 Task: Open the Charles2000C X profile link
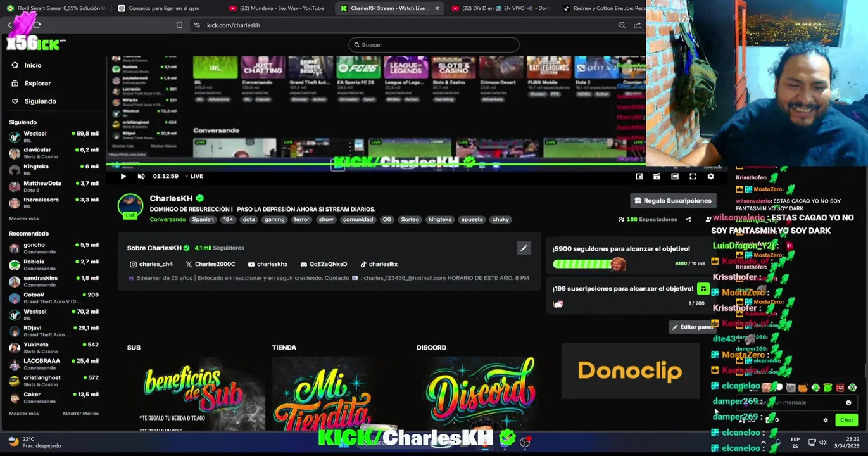pos(210,264)
